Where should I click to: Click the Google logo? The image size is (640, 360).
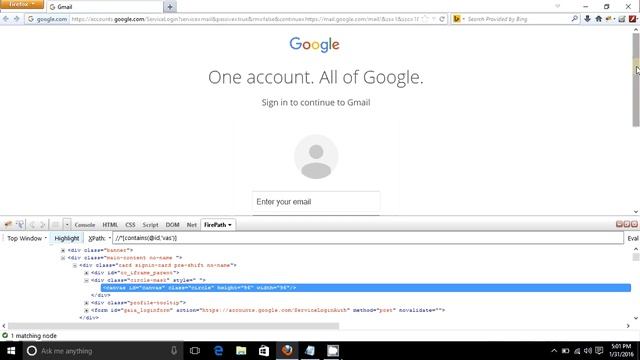(x=314, y=44)
